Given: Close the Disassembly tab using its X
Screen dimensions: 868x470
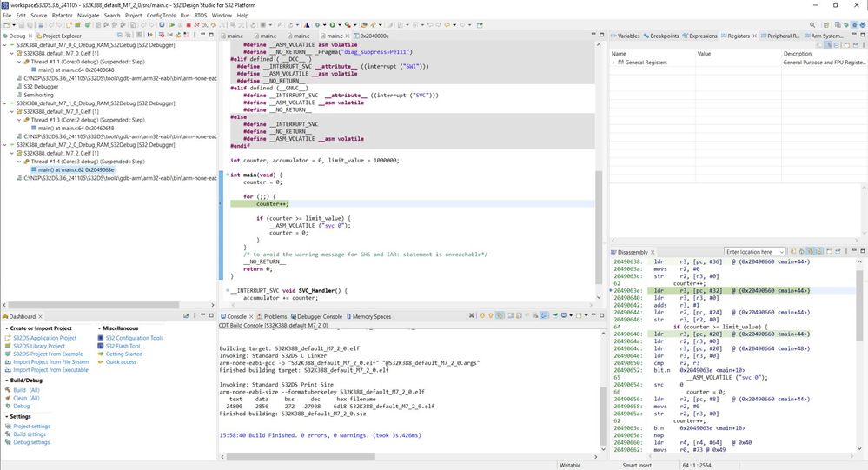Looking at the screenshot, I should (x=653, y=253).
